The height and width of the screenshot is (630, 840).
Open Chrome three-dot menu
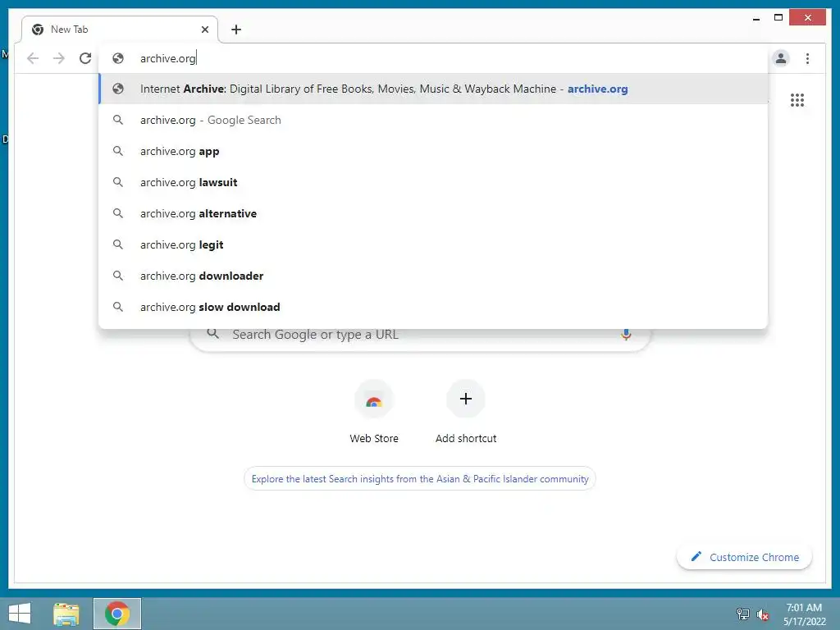[807, 58]
